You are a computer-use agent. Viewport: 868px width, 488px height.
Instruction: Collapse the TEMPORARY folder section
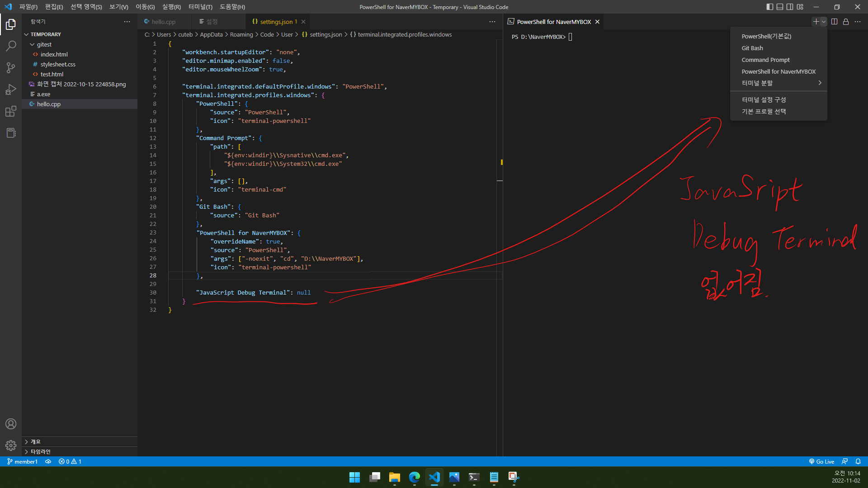tap(80, 34)
